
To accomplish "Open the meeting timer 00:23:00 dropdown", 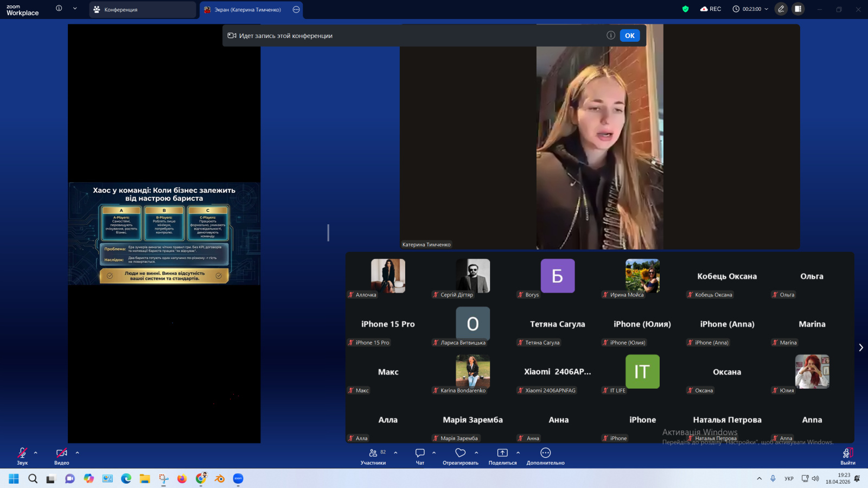I will pyautogui.click(x=751, y=9).
